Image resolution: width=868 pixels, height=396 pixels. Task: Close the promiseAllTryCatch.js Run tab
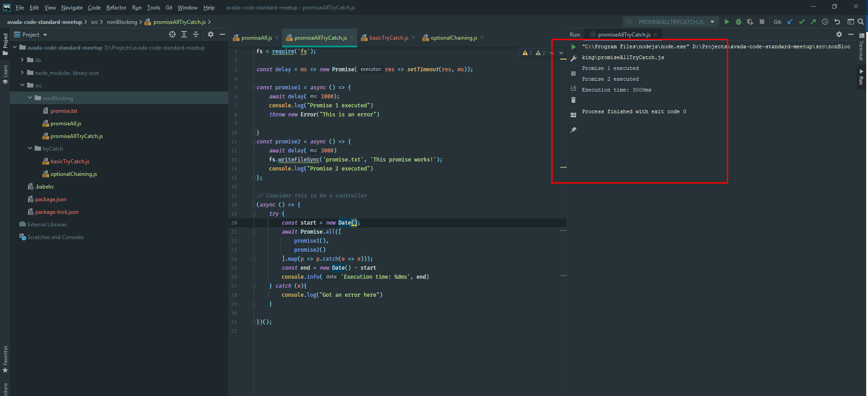(656, 35)
